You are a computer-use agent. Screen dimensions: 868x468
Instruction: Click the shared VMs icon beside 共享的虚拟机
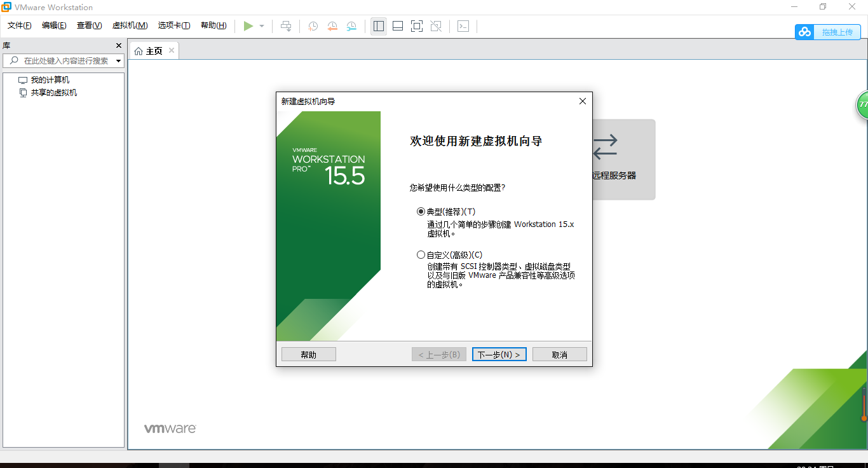coord(23,93)
